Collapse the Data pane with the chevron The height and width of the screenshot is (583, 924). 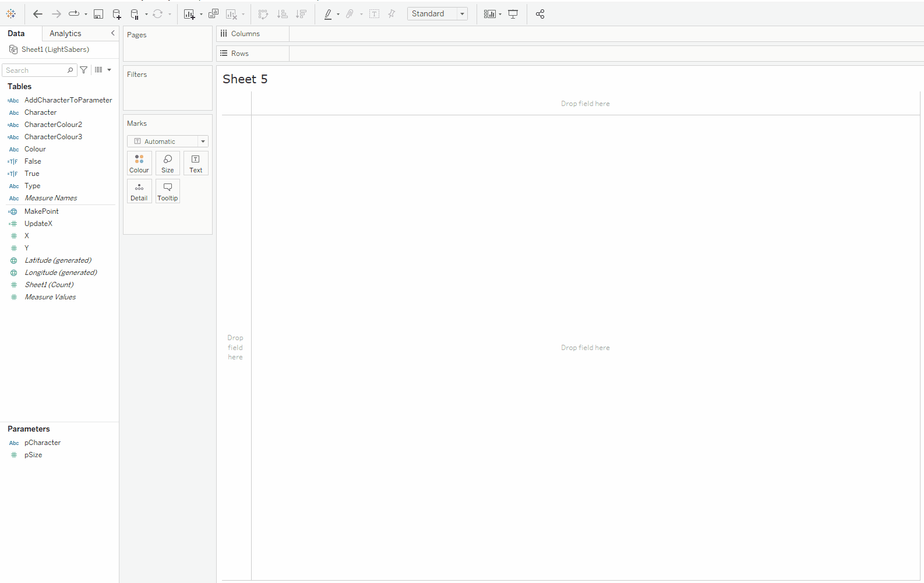(x=112, y=33)
